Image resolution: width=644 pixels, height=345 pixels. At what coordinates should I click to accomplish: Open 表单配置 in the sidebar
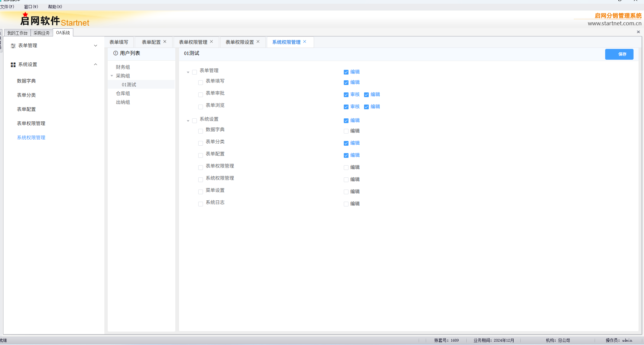coord(26,109)
